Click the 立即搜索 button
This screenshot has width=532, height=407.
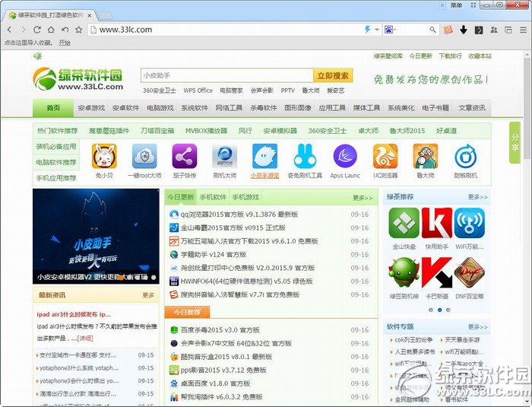pos(333,75)
